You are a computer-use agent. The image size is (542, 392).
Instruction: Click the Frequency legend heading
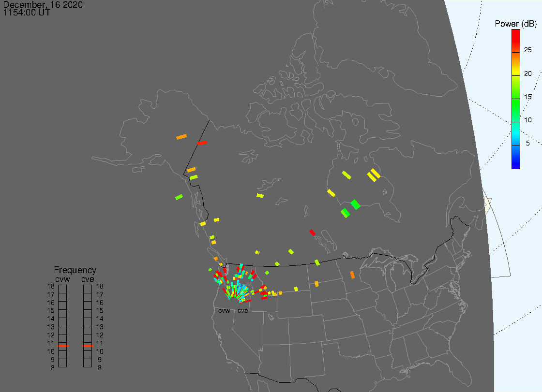coord(75,270)
